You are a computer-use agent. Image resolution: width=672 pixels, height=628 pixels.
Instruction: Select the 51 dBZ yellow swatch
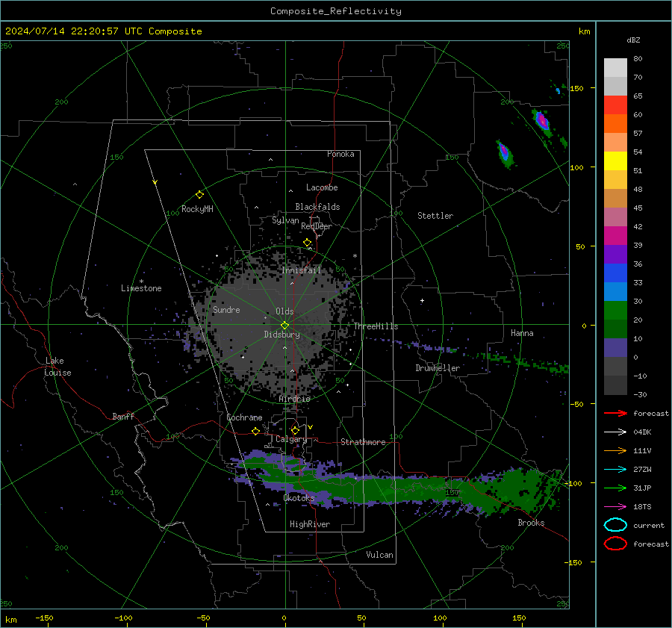tap(615, 161)
